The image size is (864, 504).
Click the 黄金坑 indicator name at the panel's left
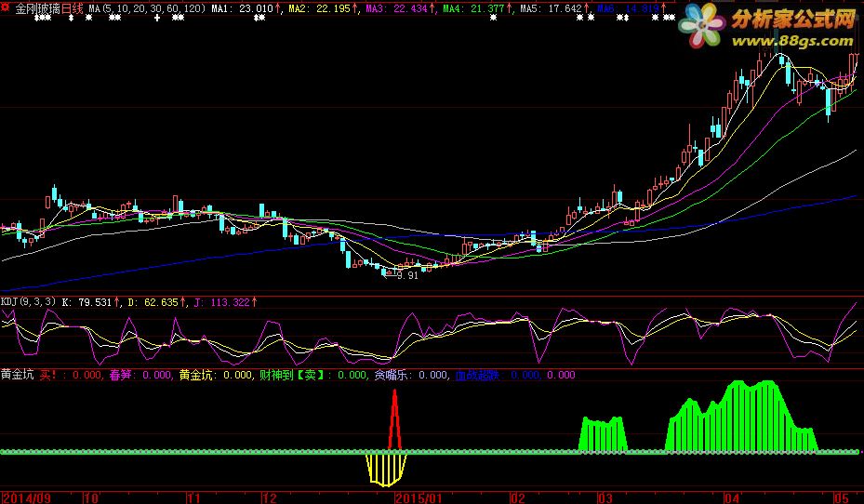tap(17, 375)
